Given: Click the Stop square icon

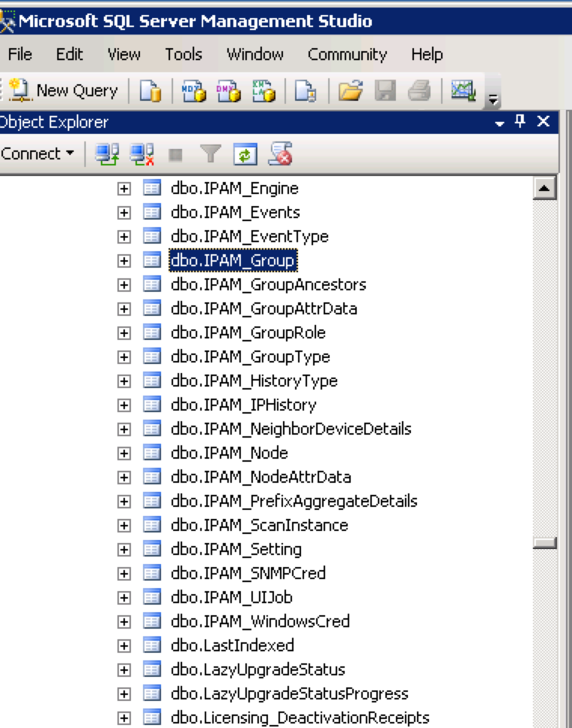Looking at the screenshot, I should coord(175,155).
